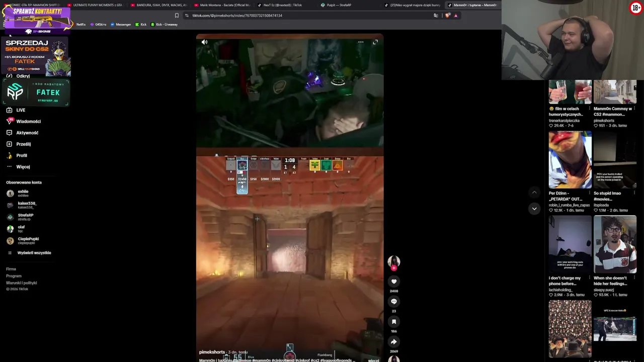Viewport: 644px width, 362px height.
Task: Open the Messenger bookmark
Action: 121,25
